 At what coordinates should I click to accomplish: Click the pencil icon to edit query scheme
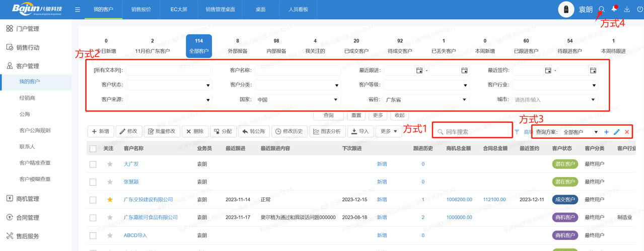coord(616,132)
